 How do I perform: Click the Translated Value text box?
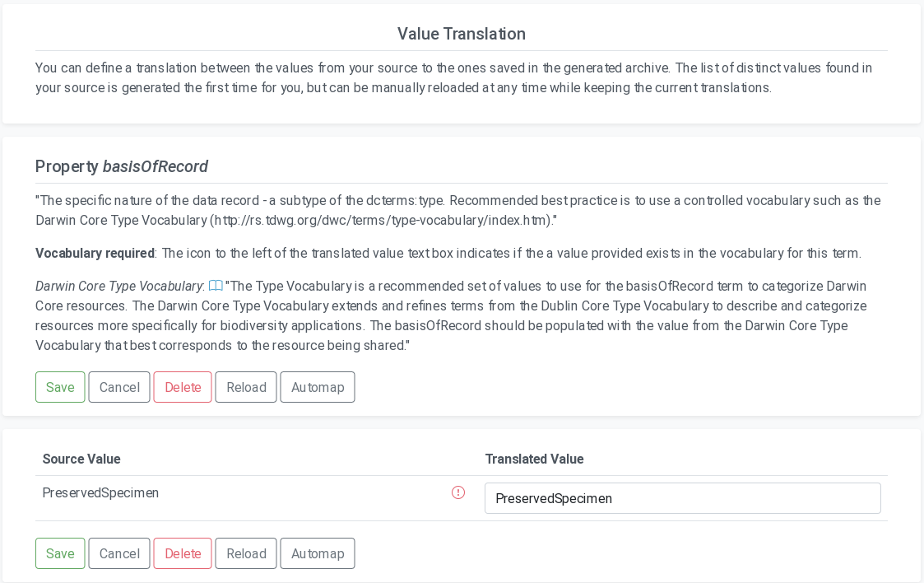682,498
